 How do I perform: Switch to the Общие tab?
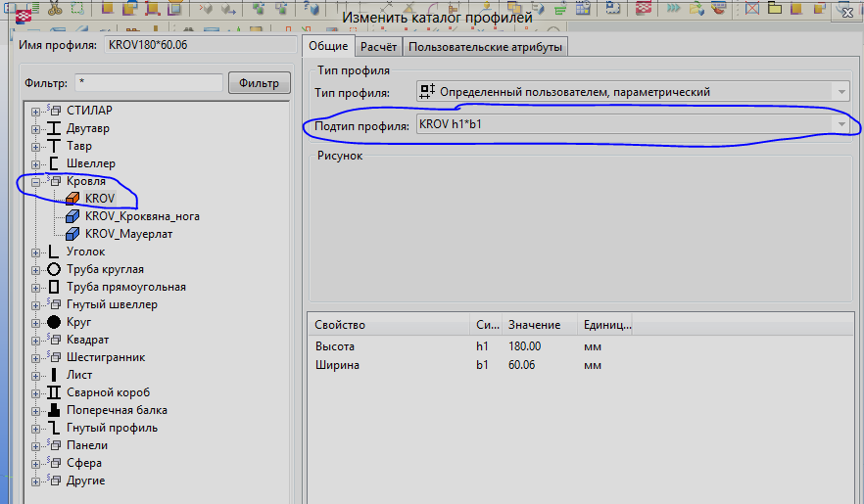point(328,46)
